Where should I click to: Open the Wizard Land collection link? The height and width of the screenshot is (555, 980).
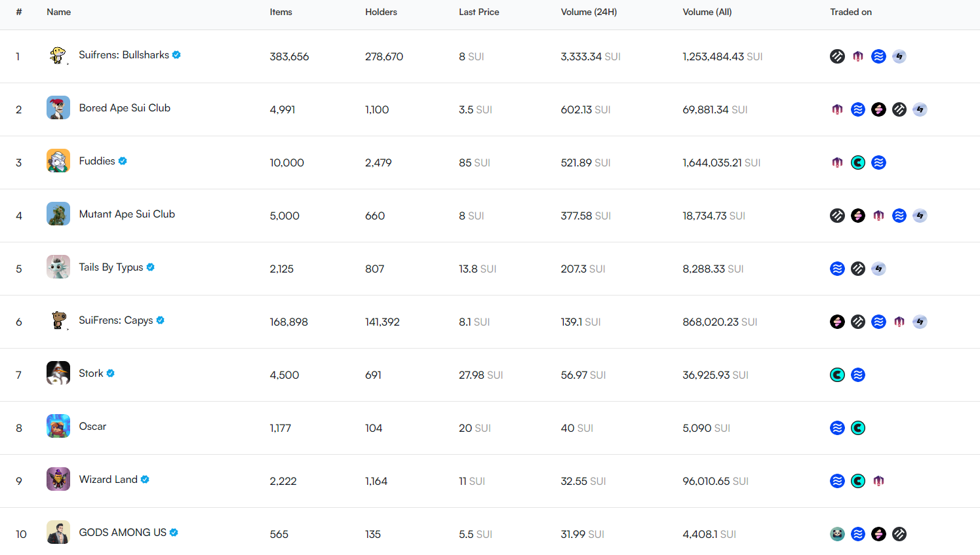click(108, 480)
